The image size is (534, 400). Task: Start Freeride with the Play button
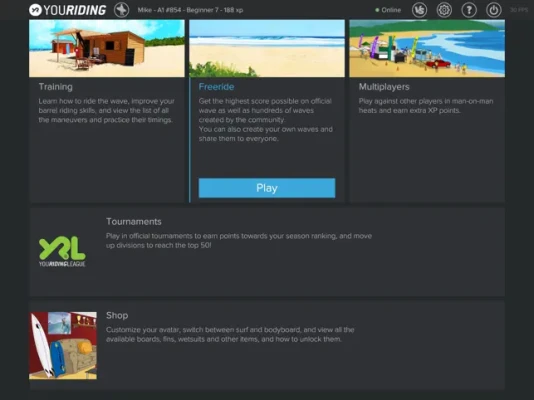pos(267,188)
